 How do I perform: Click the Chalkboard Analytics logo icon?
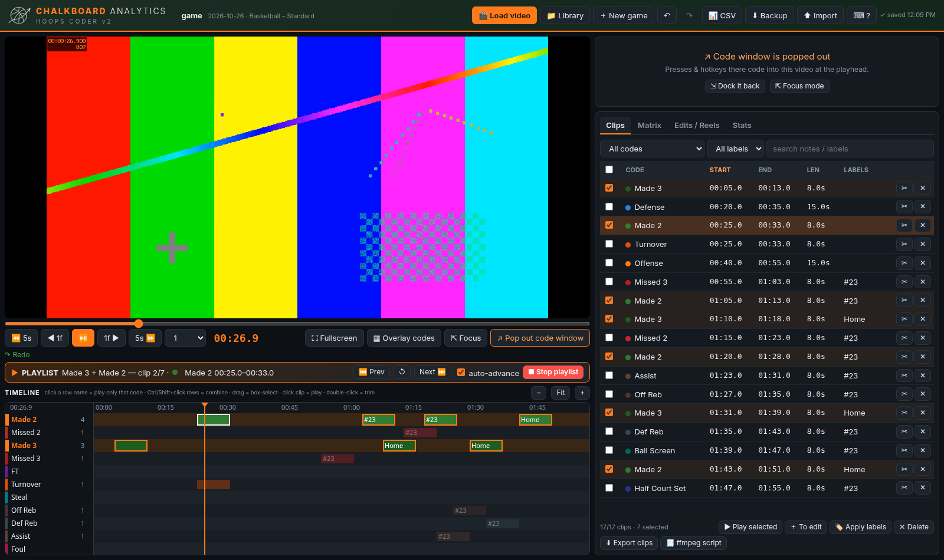click(x=19, y=15)
